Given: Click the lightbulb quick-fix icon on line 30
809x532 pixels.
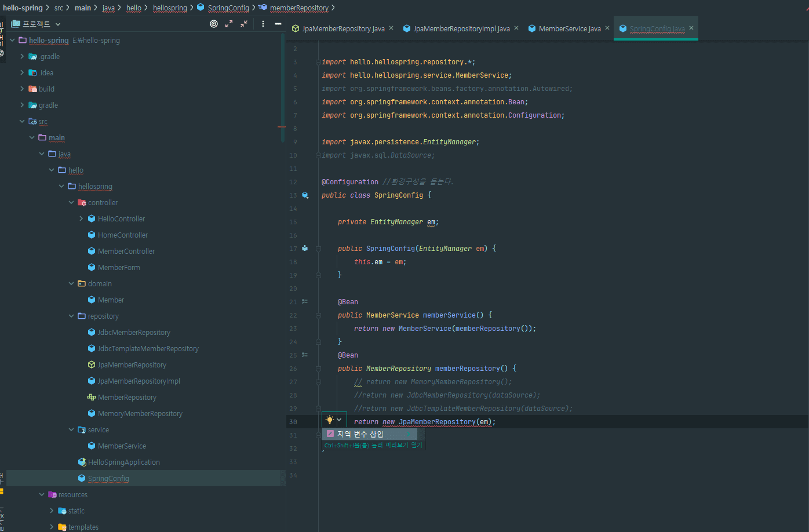Looking at the screenshot, I should coord(329,420).
